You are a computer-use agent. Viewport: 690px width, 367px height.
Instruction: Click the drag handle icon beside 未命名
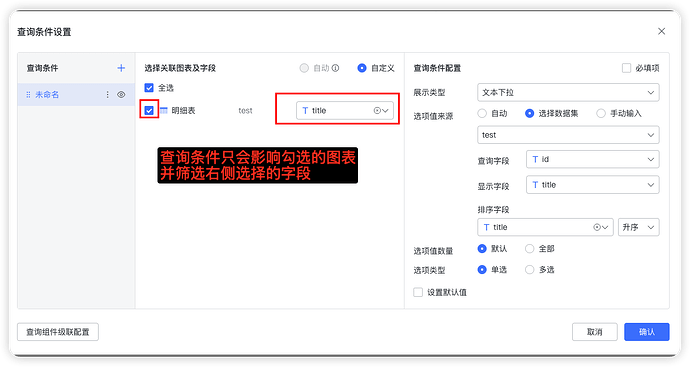(x=28, y=95)
